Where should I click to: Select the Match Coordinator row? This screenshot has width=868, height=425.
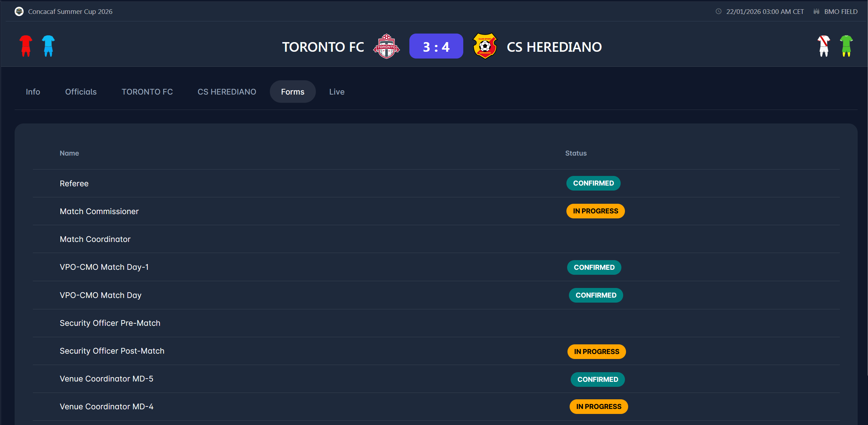coord(95,239)
